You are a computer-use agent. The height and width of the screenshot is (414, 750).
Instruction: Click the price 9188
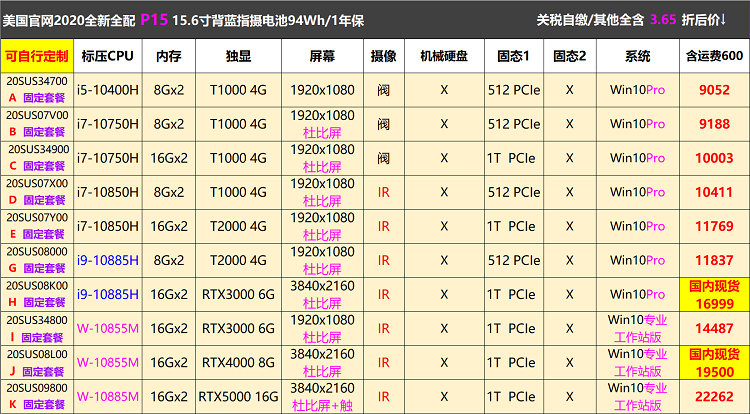click(715, 124)
